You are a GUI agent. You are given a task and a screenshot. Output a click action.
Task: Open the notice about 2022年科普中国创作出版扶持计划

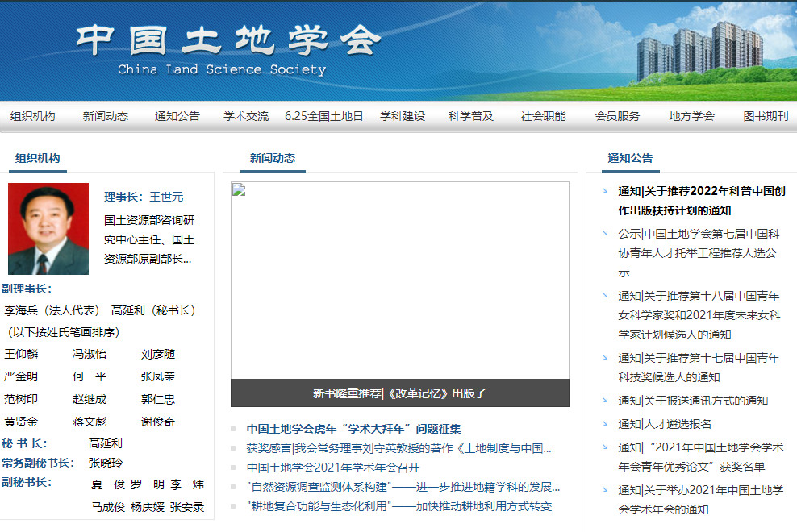[x=702, y=201]
